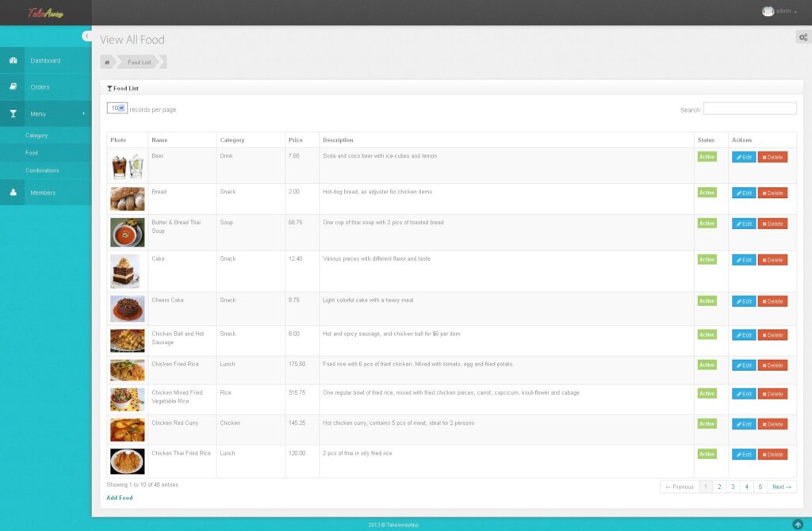Toggle Active status for Chicken Thai Fried Rice
Image resolution: width=812 pixels, height=531 pixels.
click(x=707, y=454)
